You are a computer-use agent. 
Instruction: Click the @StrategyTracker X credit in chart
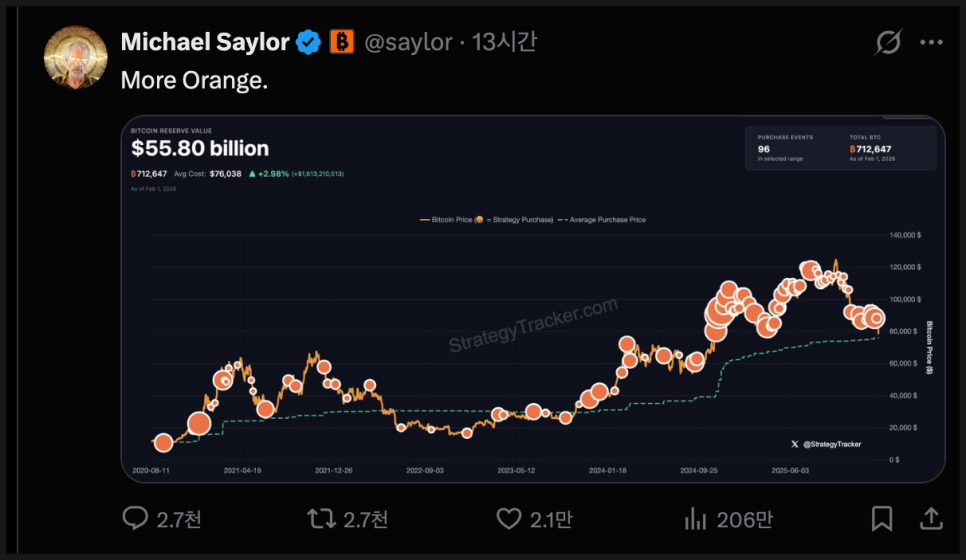pos(826,444)
